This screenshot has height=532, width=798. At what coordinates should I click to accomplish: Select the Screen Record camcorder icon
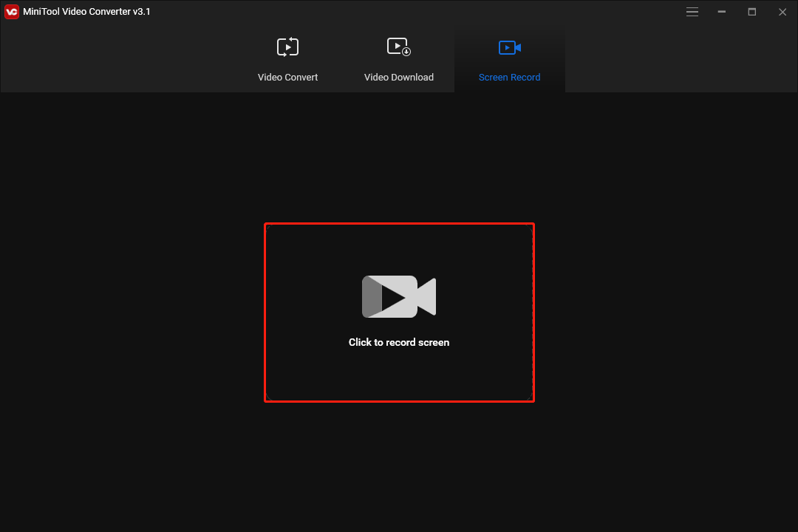[x=509, y=47]
